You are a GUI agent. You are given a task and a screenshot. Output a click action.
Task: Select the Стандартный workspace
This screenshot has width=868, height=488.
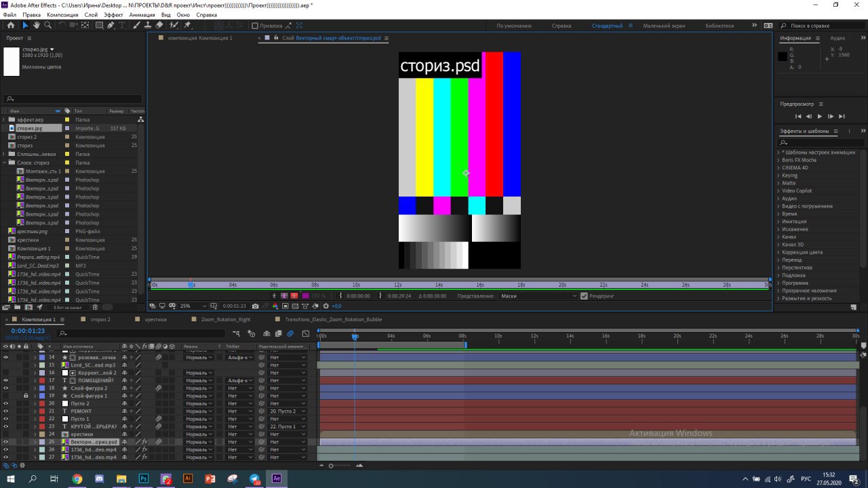pos(607,26)
